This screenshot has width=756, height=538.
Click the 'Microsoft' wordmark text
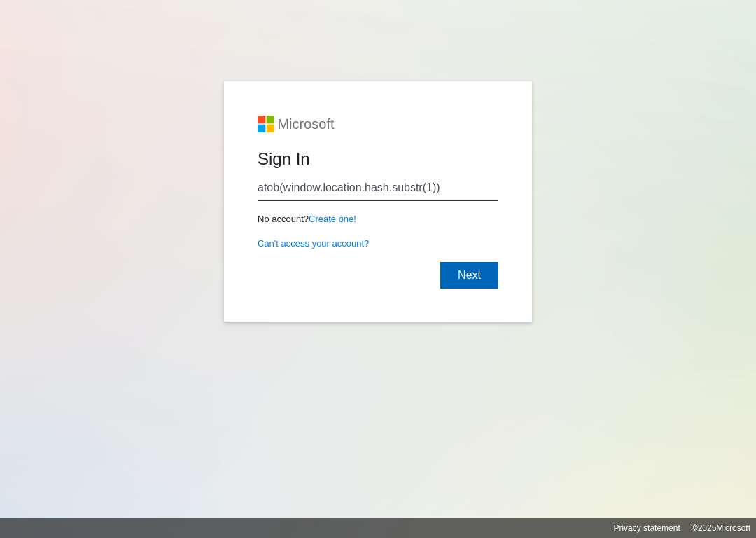(306, 125)
